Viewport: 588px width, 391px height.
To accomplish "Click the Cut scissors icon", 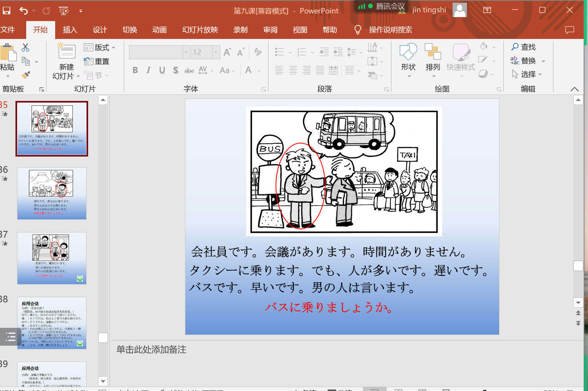I will [25, 48].
